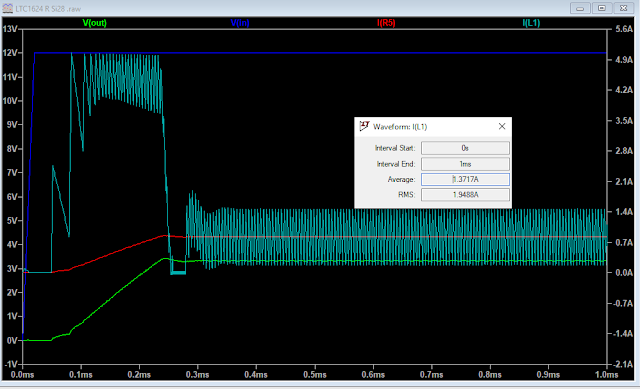Click the waveform dialog title icon
The image size is (640, 389).
[364, 126]
